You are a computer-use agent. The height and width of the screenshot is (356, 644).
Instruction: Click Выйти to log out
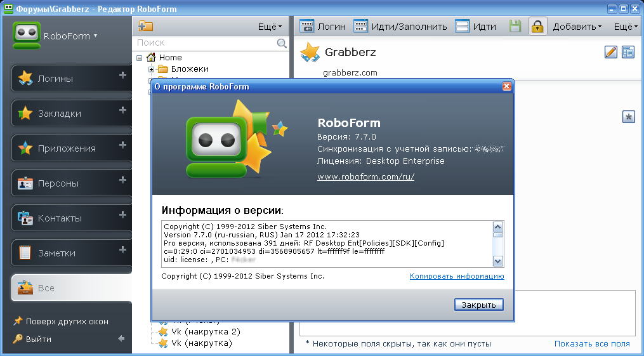point(32,339)
